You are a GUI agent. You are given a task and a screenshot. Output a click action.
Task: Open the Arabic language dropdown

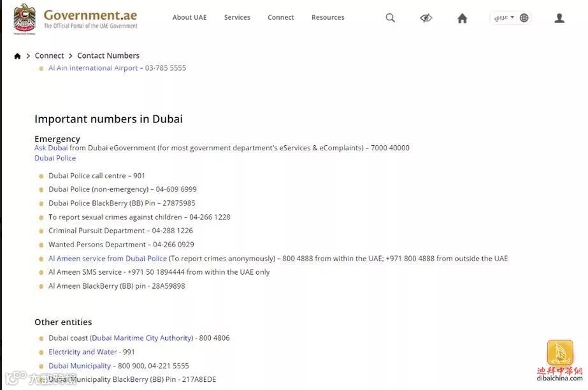pyautogui.click(x=504, y=18)
